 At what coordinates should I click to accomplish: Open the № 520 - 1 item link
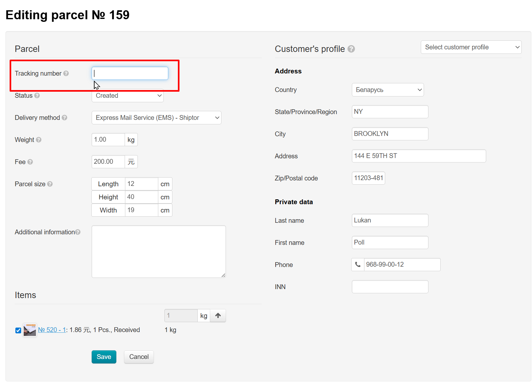tap(52, 330)
